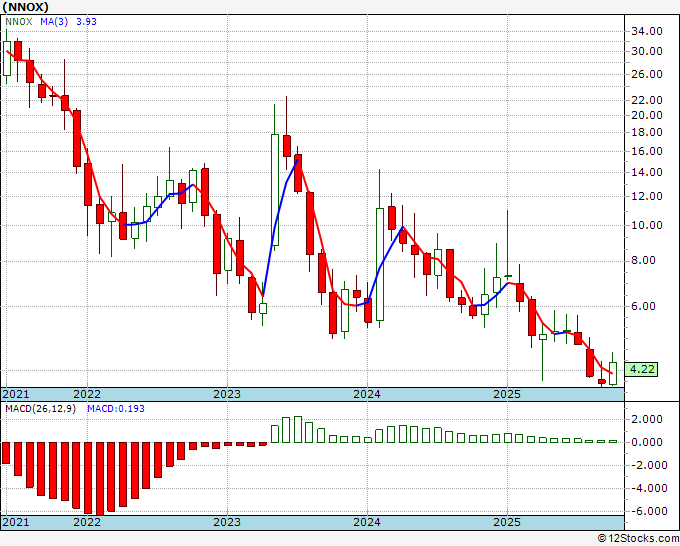The width and height of the screenshot is (680, 546).
Task: Click the -6.000 MACD axis label
Action: click(x=645, y=510)
